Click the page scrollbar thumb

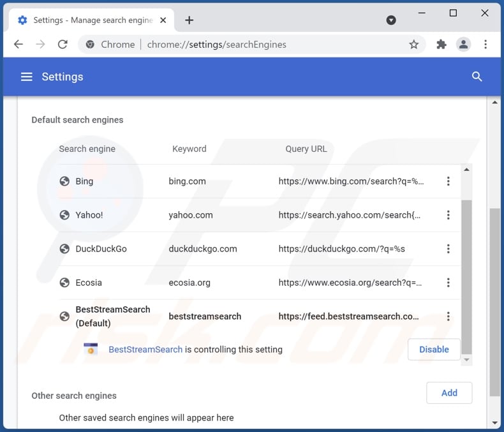[494, 302]
